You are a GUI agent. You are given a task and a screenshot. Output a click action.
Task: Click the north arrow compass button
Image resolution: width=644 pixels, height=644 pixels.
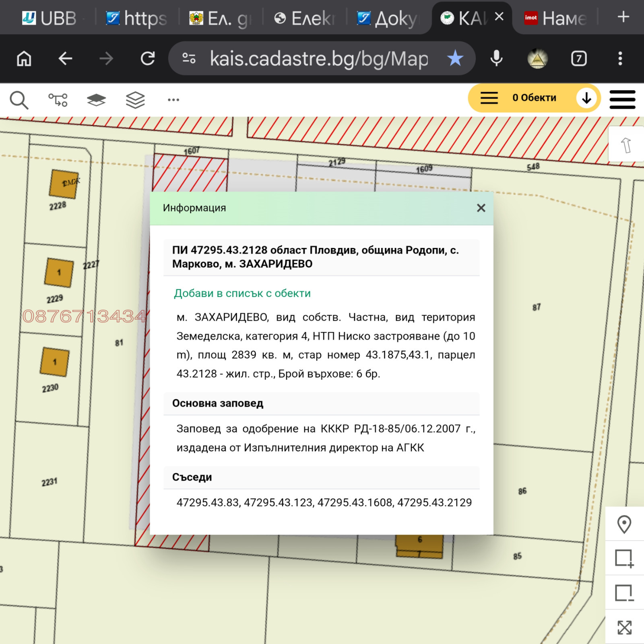(626, 144)
